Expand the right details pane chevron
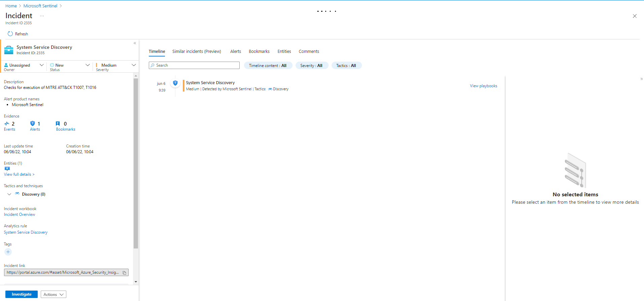This screenshot has width=644, height=301. [641, 79]
